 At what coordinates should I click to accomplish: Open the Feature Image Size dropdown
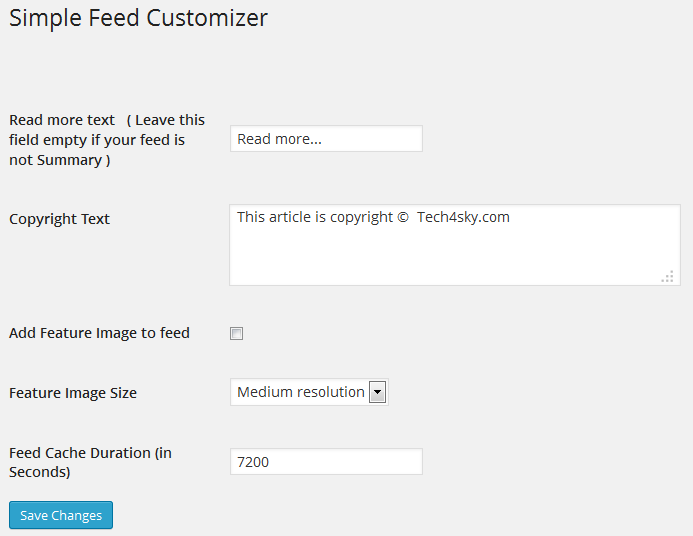309,392
